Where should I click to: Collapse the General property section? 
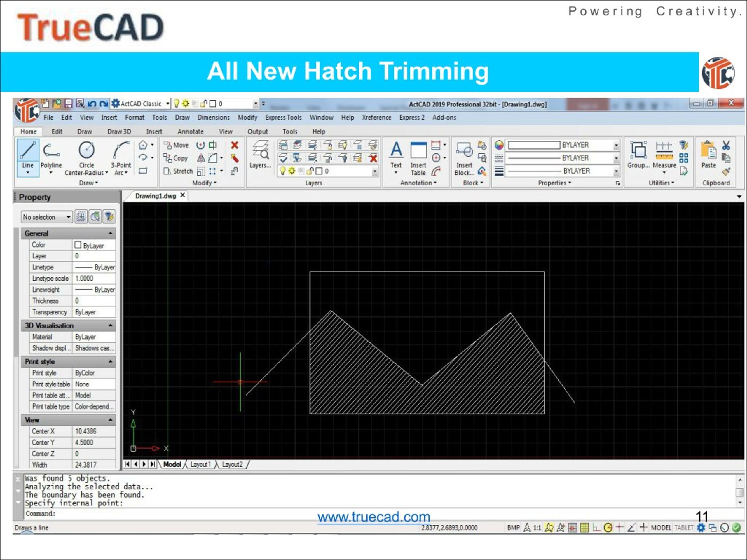(x=110, y=233)
